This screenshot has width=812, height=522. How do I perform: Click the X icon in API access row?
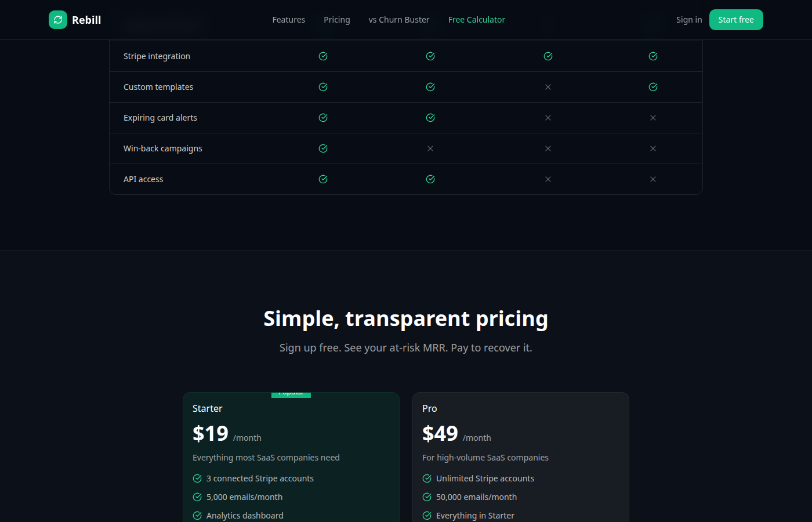(548, 179)
